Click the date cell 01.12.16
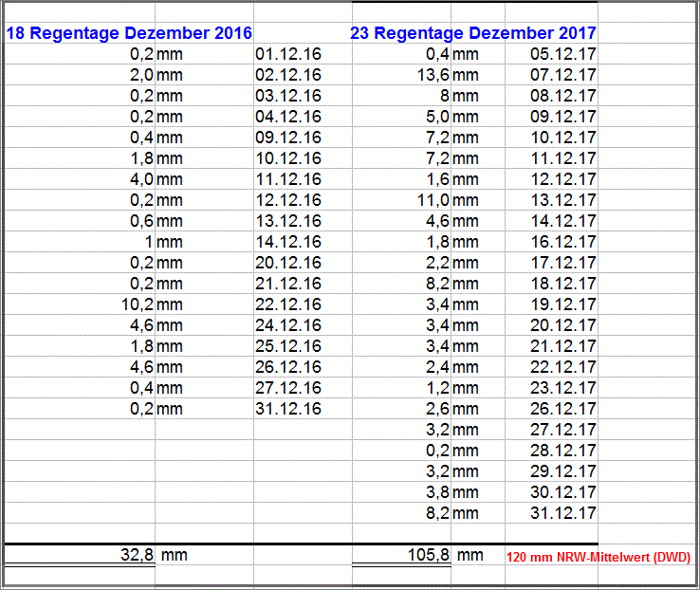 (x=288, y=54)
